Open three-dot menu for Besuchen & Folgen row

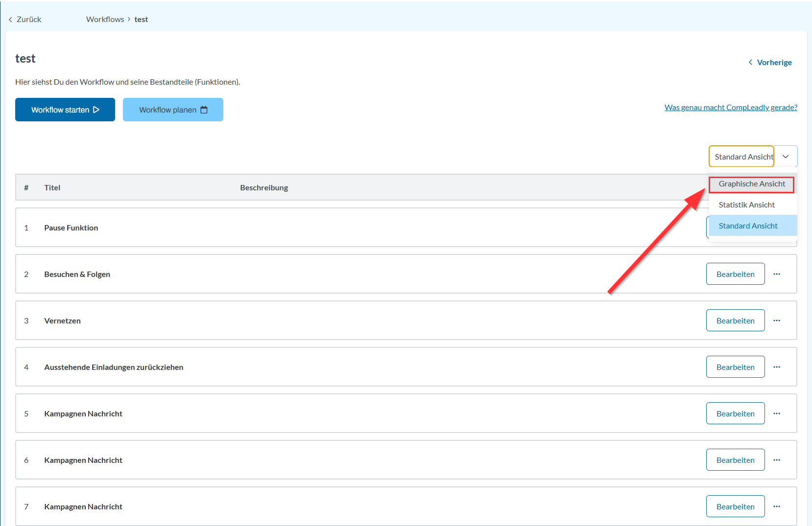pyautogui.click(x=776, y=274)
